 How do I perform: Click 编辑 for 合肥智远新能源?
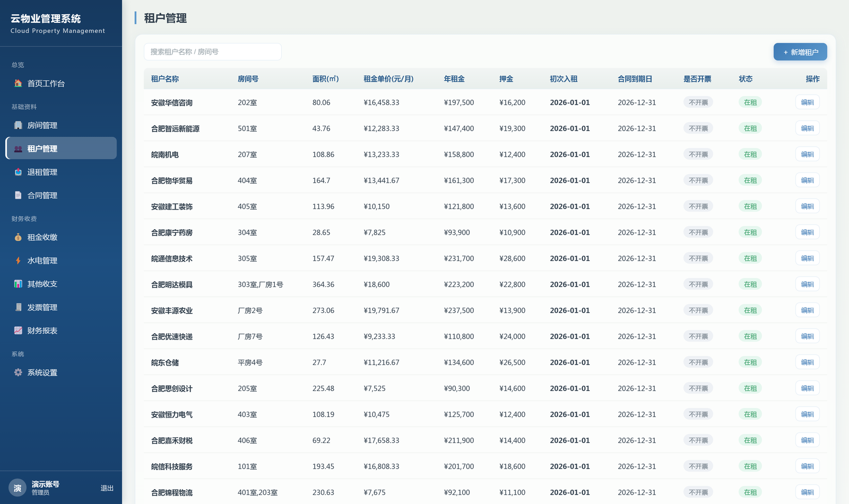pyautogui.click(x=807, y=128)
